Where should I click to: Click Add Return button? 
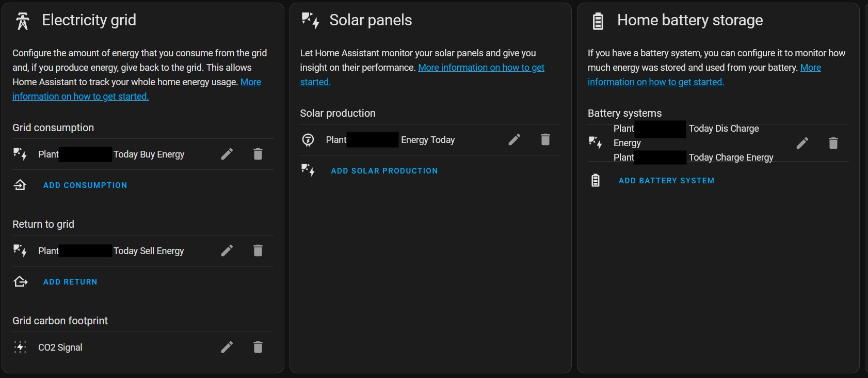pyautogui.click(x=70, y=282)
